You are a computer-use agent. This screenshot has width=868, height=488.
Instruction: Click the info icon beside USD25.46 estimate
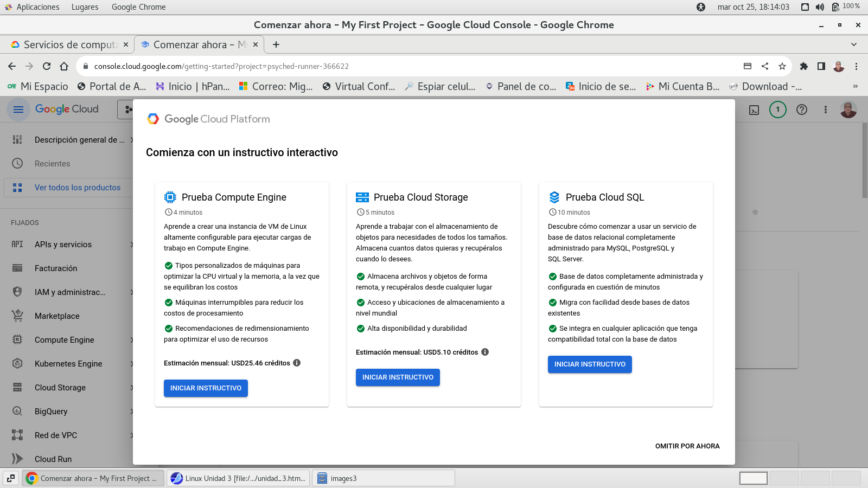tap(297, 363)
